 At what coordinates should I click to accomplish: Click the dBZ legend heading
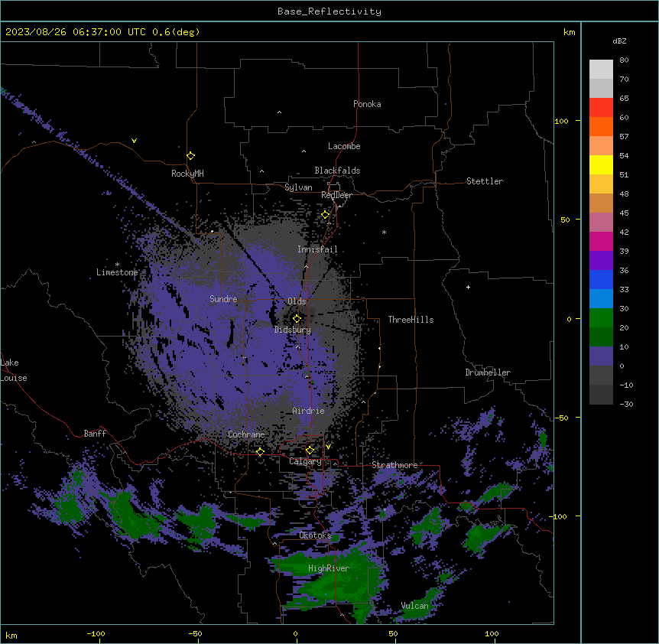tap(619, 41)
